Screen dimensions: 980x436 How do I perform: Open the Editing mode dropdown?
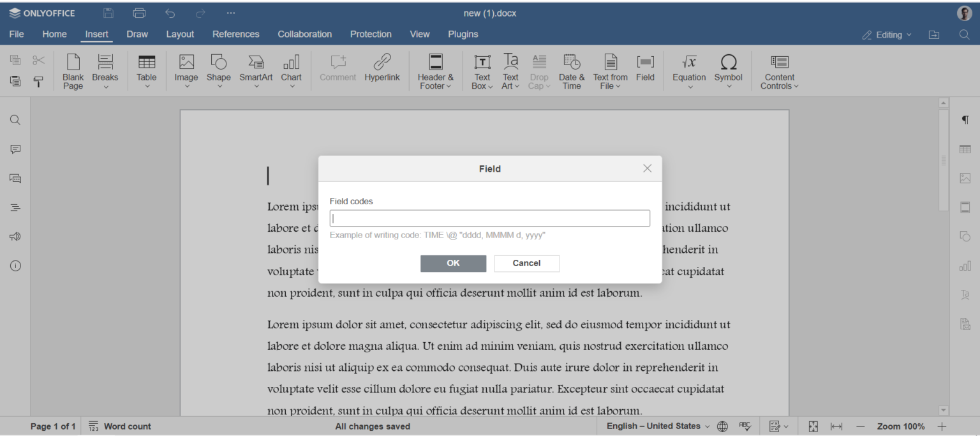(887, 34)
